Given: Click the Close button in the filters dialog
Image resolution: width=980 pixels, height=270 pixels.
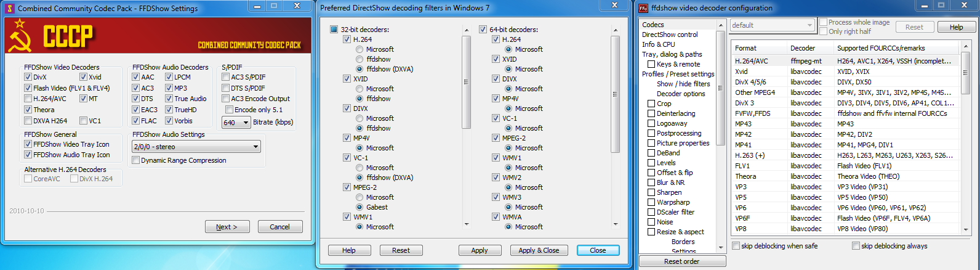Looking at the screenshot, I should tap(598, 250).
